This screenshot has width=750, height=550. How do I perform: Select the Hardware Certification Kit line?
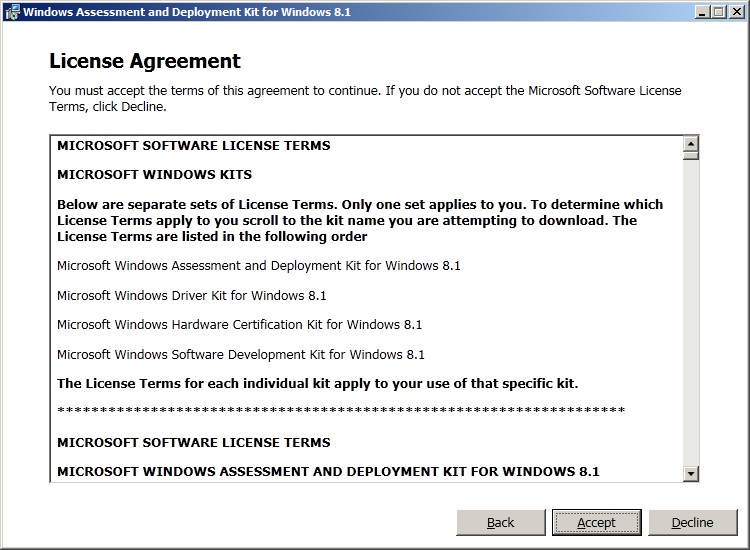[x=239, y=325]
